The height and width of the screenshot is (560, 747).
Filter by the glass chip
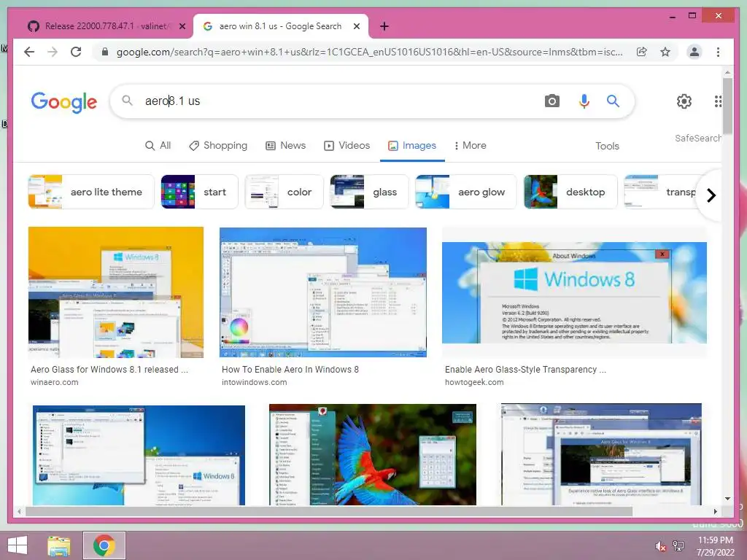click(369, 192)
